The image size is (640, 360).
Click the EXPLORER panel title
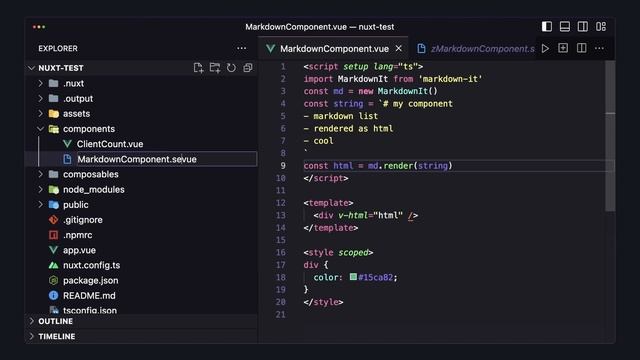tap(58, 48)
